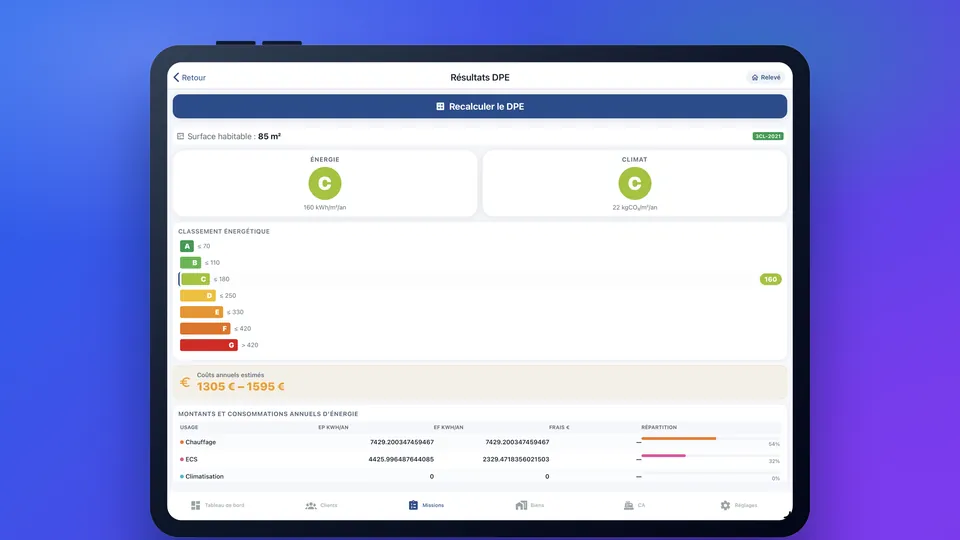
Task: Click ECS EP value 4425.996487644085
Action: 401,459
